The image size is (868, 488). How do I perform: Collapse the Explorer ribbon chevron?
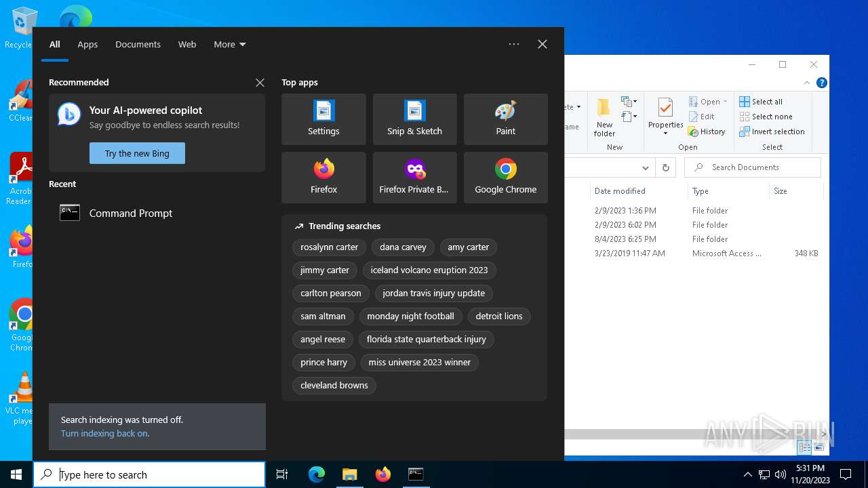click(807, 83)
